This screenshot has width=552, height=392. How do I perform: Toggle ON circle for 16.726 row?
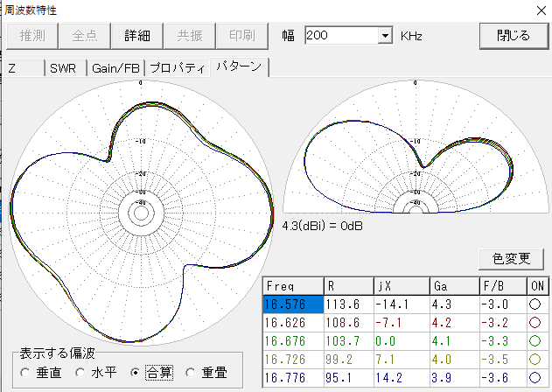535,360
